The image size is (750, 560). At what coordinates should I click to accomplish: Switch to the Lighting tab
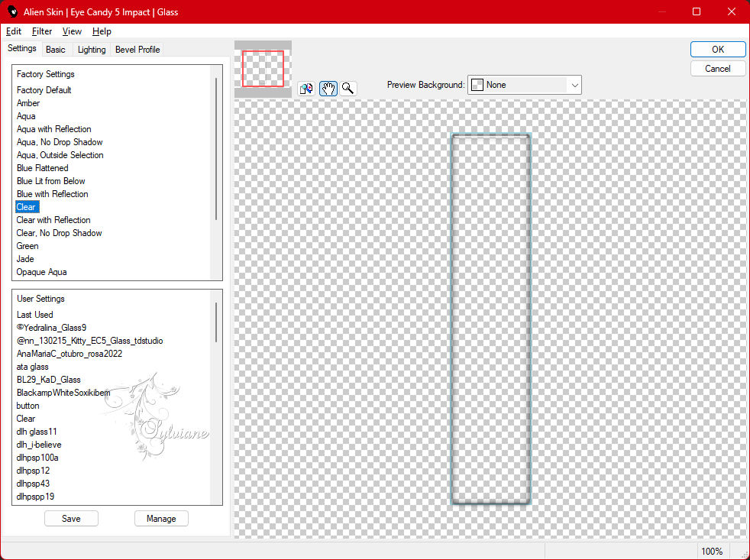click(x=92, y=50)
